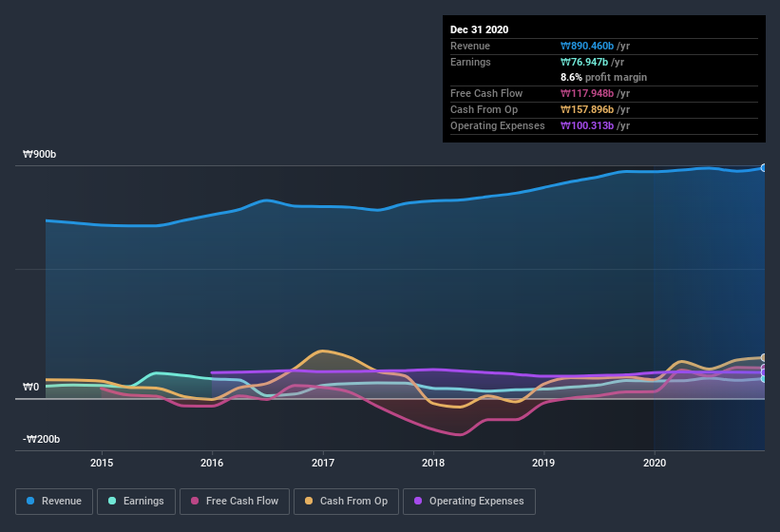Viewport: 780px width, 532px height.
Task: Click the 2020 x-axis label
Action: (655, 463)
